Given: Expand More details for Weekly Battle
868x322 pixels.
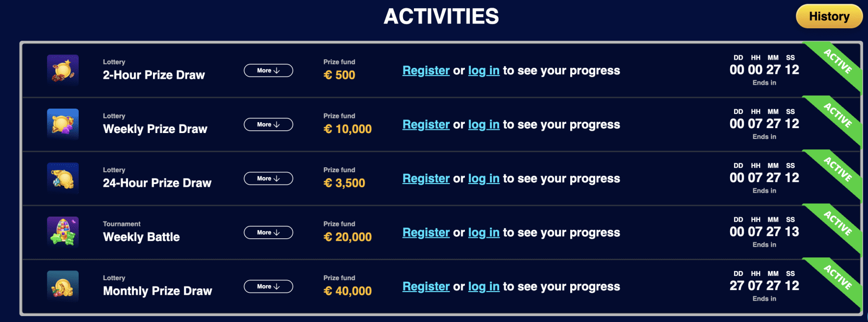Looking at the screenshot, I should point(268,232).
